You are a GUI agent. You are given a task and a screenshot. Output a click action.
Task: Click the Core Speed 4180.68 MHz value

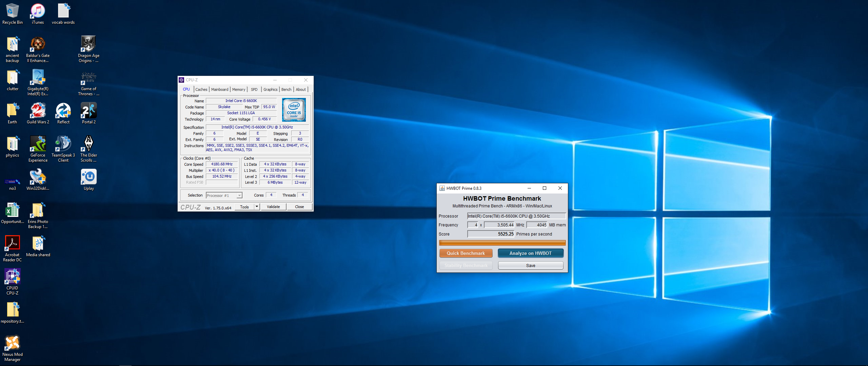tap(222, 164)
